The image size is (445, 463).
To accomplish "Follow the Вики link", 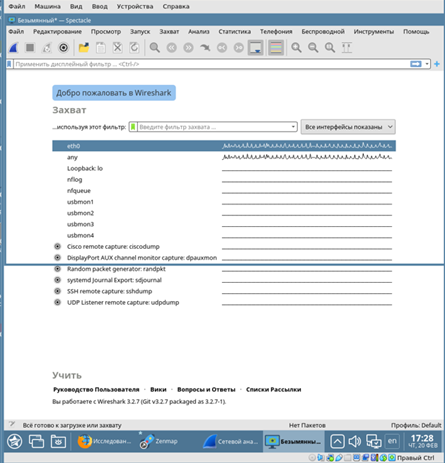I will coord(158,389).
